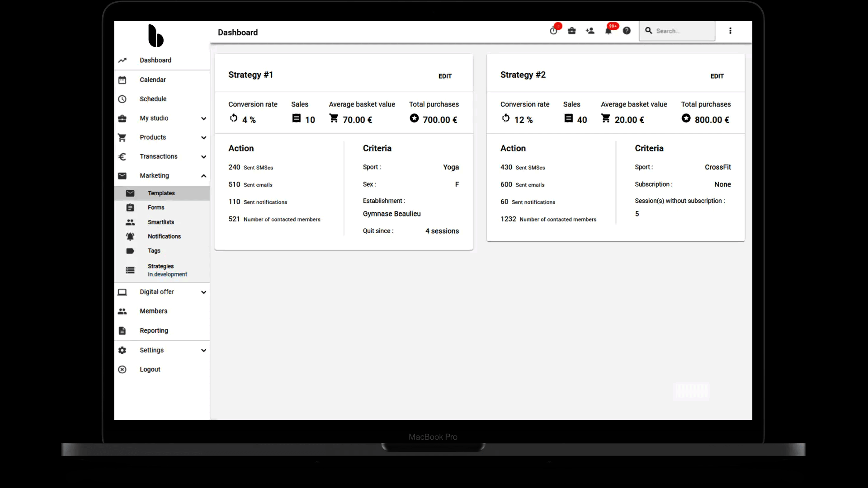Click EDIT on Strategy #1 card
The height and width of the screenshot is (488, 868).
pyautogui.click(x=445, y=76)
